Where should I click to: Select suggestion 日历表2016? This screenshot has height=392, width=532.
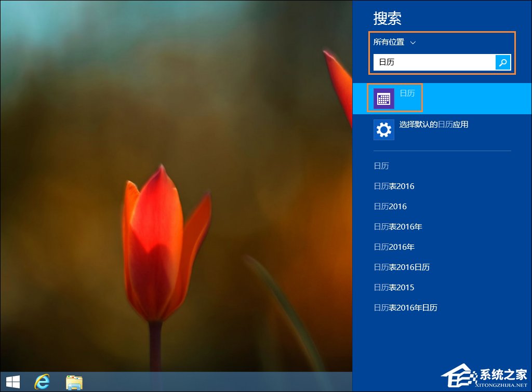393,186
